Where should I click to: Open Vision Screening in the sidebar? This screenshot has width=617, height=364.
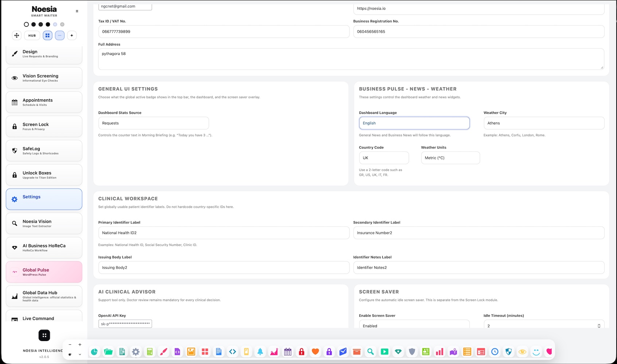[44, 78]
